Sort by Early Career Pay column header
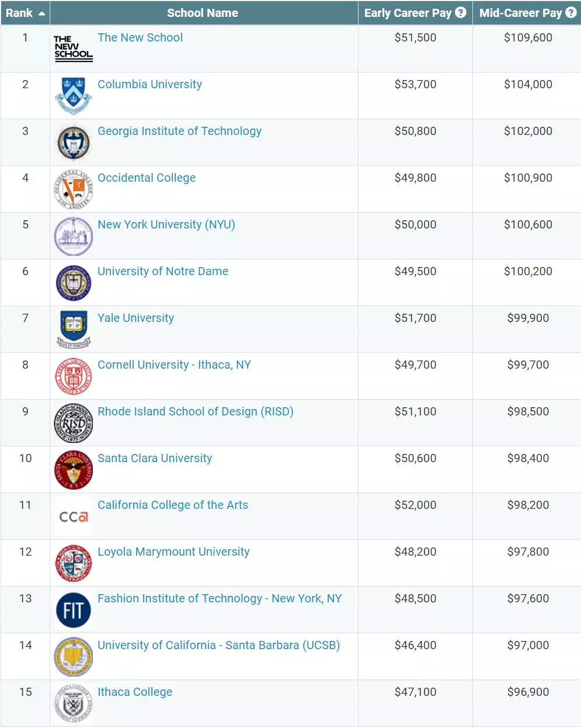Screen dimensions: 581x728 coord(408,13)
